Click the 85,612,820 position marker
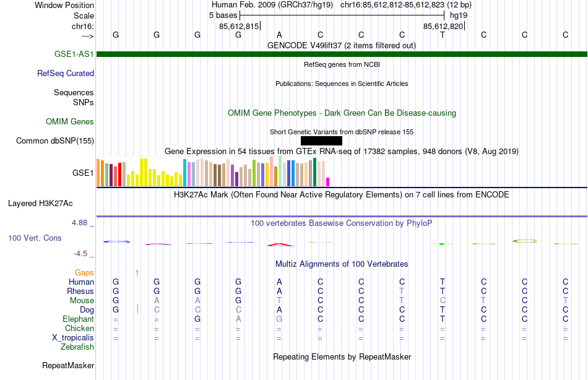This screenshot has width=588, height=380. (443, 26)
